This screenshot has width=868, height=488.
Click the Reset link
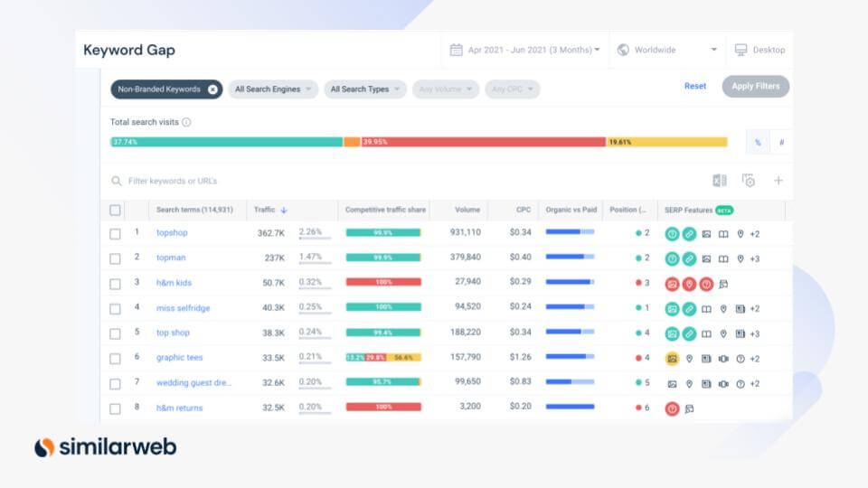(694, 87)
